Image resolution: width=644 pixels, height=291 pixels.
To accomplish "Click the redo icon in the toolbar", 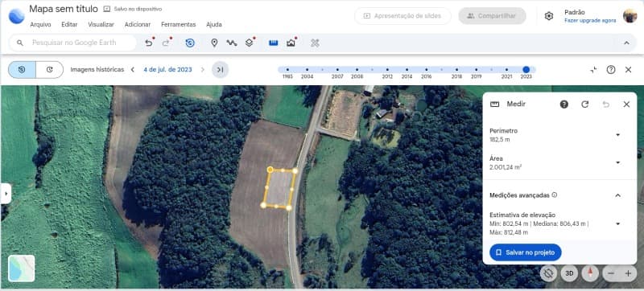I will (167, 43).
